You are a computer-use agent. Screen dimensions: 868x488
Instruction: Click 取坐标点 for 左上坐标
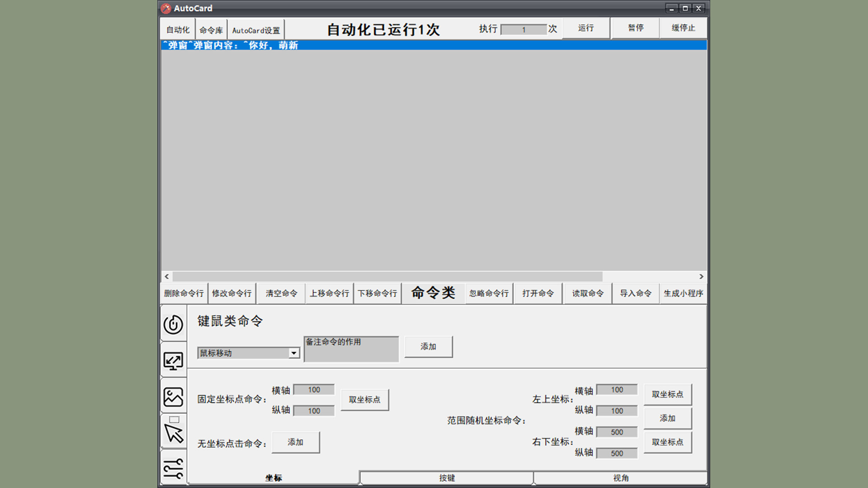(667, 394)
